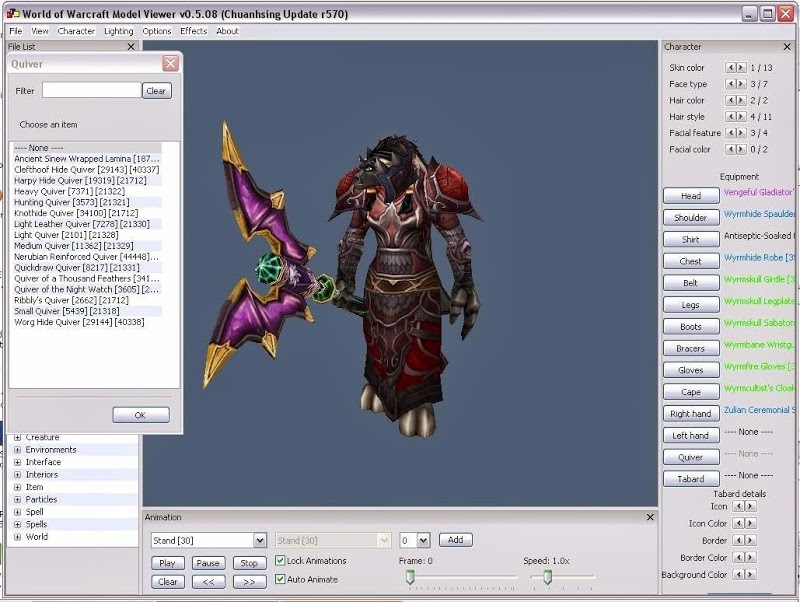
Task: Click next arrow for Face type
Action: click(741, 84)
